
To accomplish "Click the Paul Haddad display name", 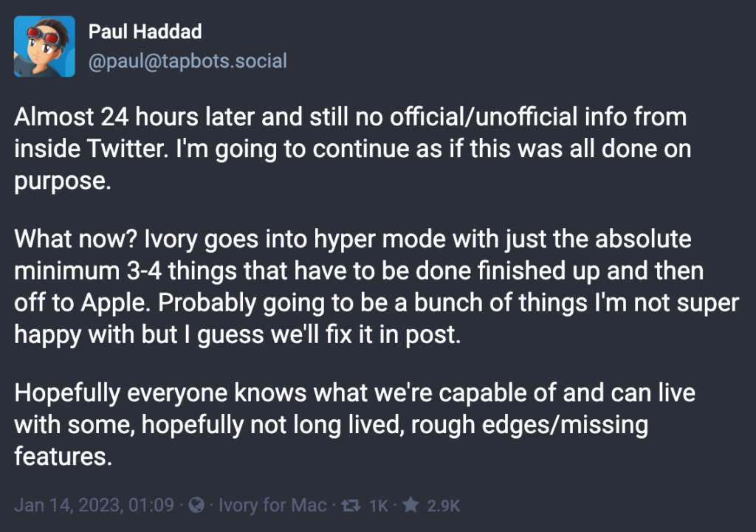I will [145, 32].
